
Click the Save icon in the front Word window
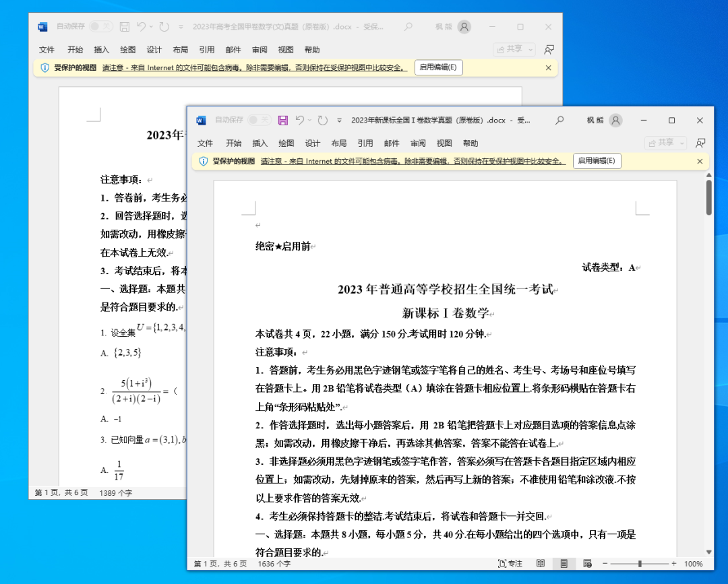click(282, 121)
